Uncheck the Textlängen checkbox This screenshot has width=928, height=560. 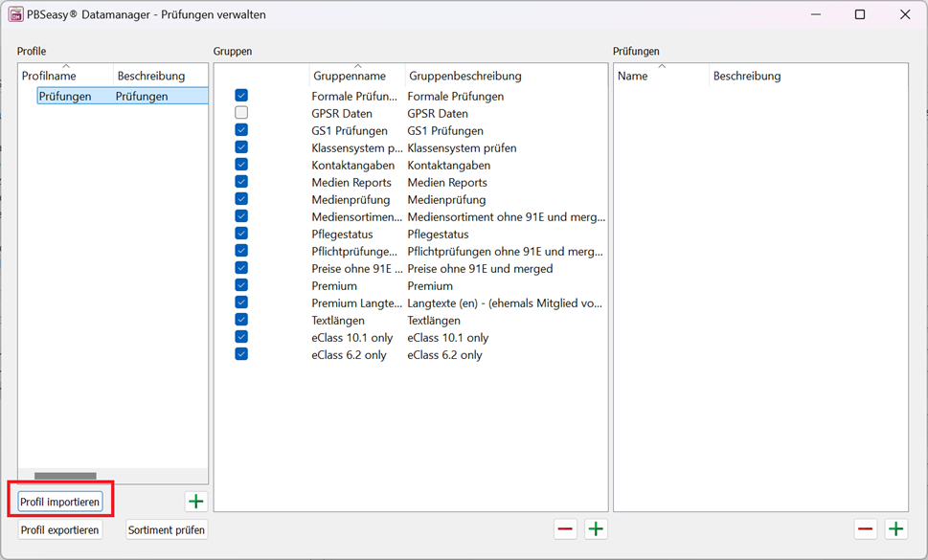[x=241, y=320]
